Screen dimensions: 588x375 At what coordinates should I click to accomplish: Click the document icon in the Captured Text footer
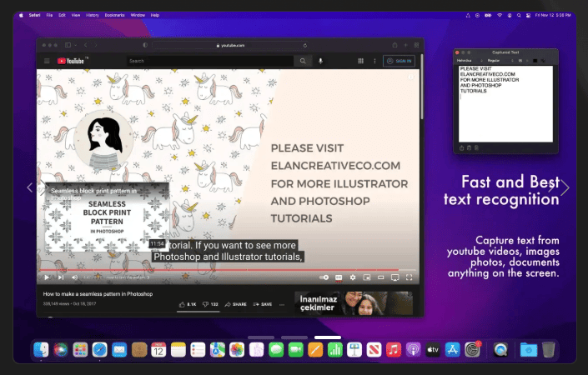pyautogui.click(x=476, y=148)
